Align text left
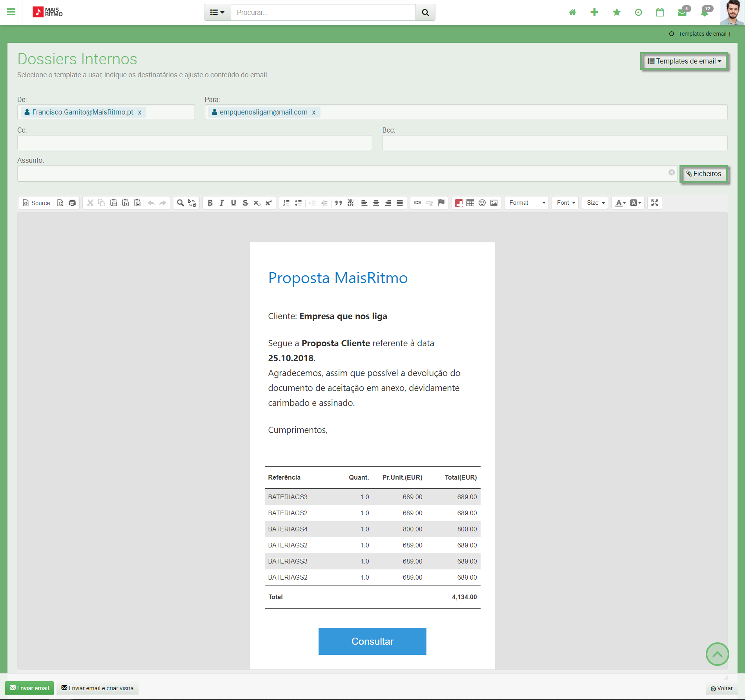Viewport: 745px width, 700px height. [x=364, y=203]
